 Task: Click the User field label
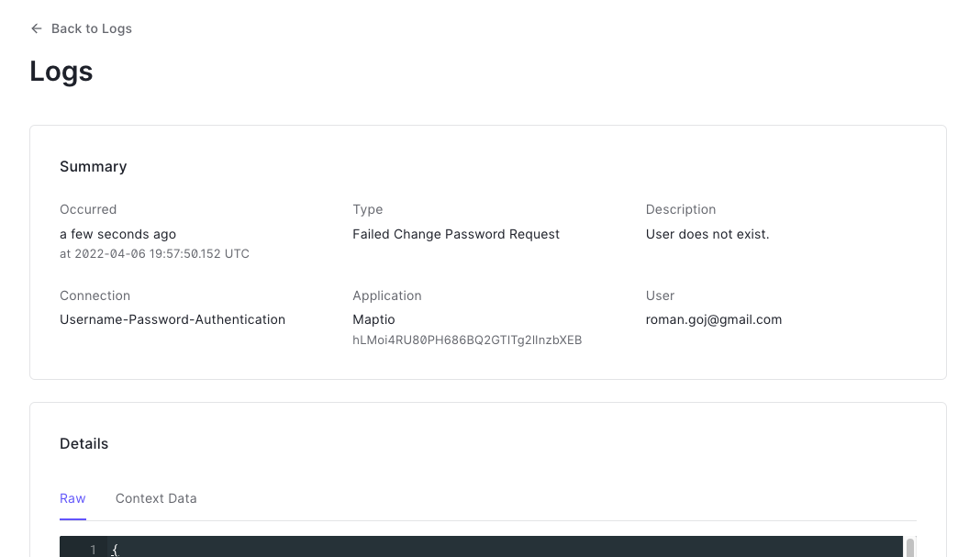click(660, 295)
